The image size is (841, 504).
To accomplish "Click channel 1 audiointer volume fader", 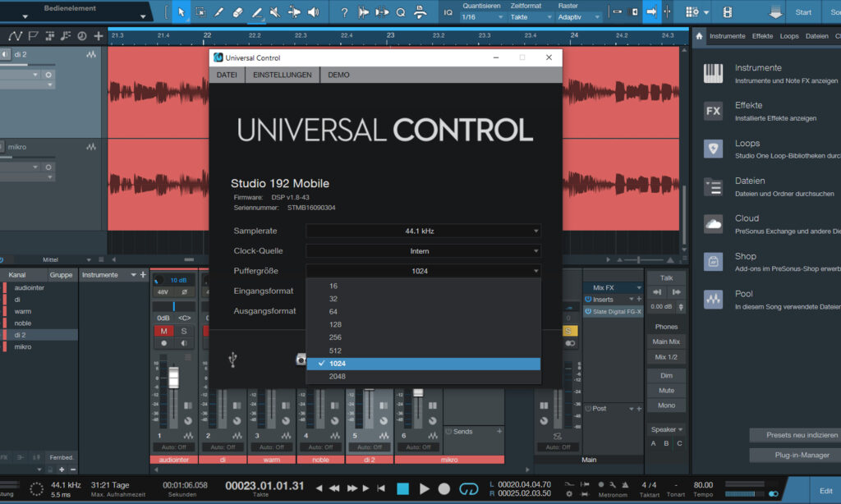I will pyautogui.click(x=173, y=378).
